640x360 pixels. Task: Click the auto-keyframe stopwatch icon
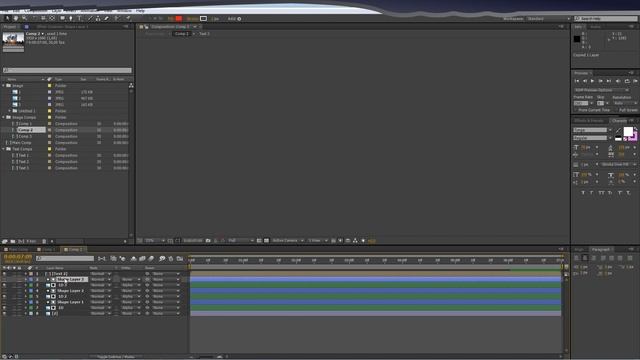[171, 258]
